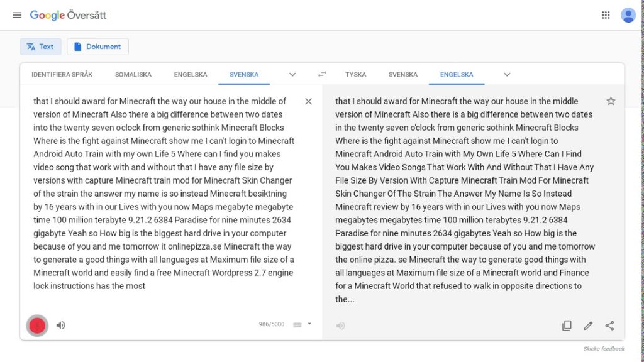Screen dimensions: 644x362
Task: Expand the target language list
Action: 508,75
